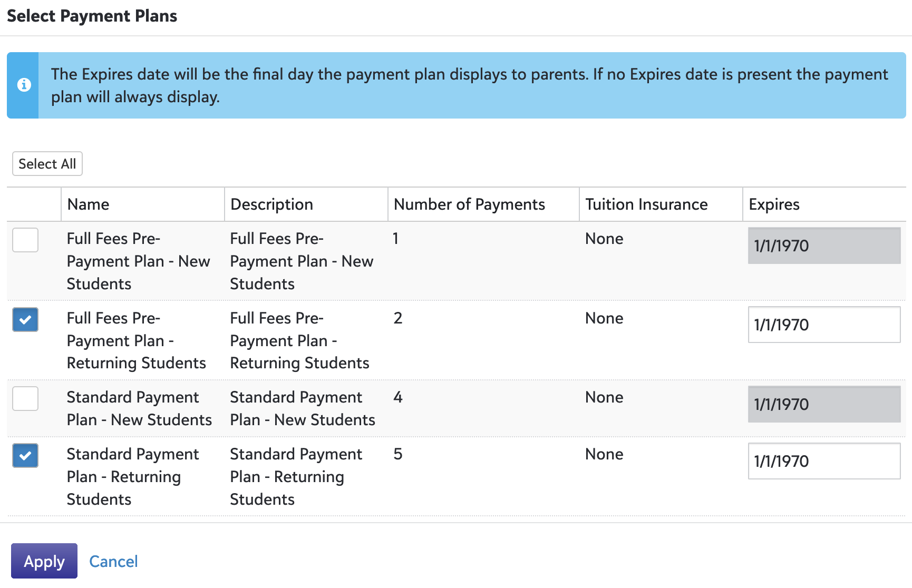This screenshot has height=588, width=912.
Task: Click the Cancel link
Action: tap(113, 561)
